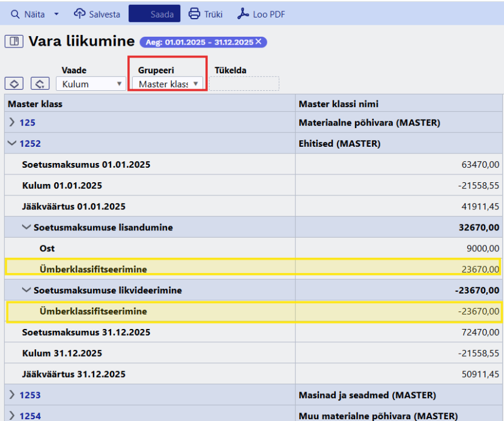The height and width of the screenshot is (421, 504).
Task: Click value 72470,00
Action: [480, 332]
